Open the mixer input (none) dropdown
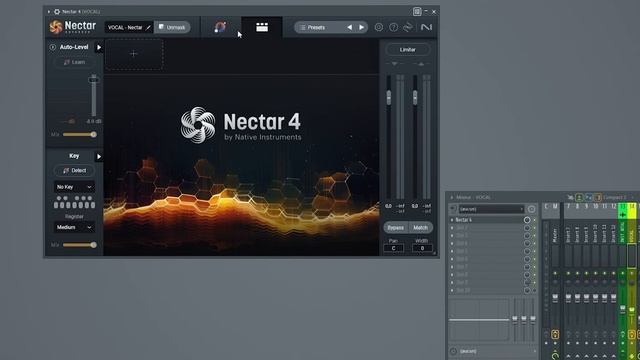The height and width of the screenshot is (360, 640). [x=491, y=209]
